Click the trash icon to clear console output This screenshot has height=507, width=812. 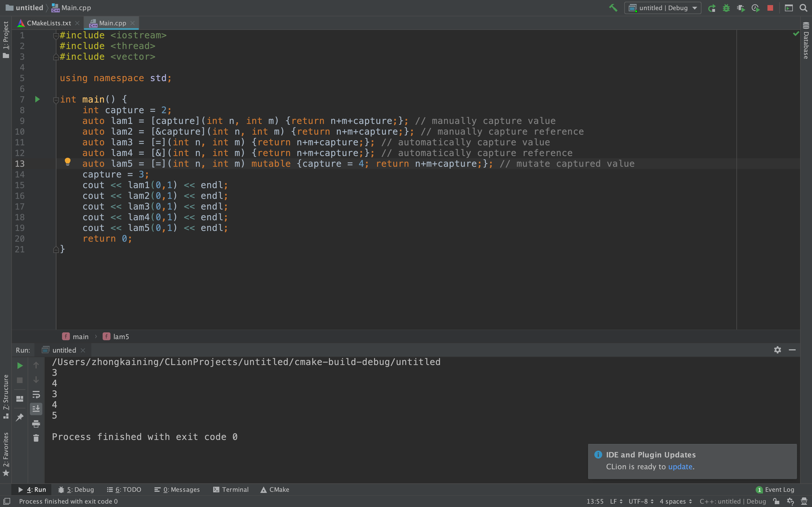[36, 438]
